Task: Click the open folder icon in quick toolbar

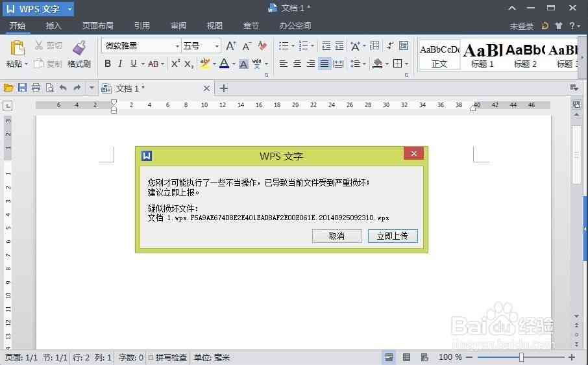Action: (x=8, y=88)
